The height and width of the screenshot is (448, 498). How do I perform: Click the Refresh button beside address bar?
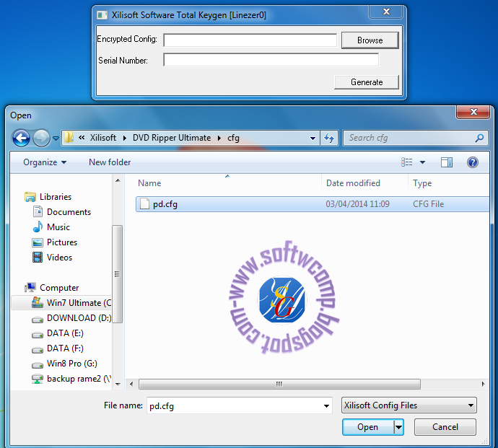click(x=329, y=138)
